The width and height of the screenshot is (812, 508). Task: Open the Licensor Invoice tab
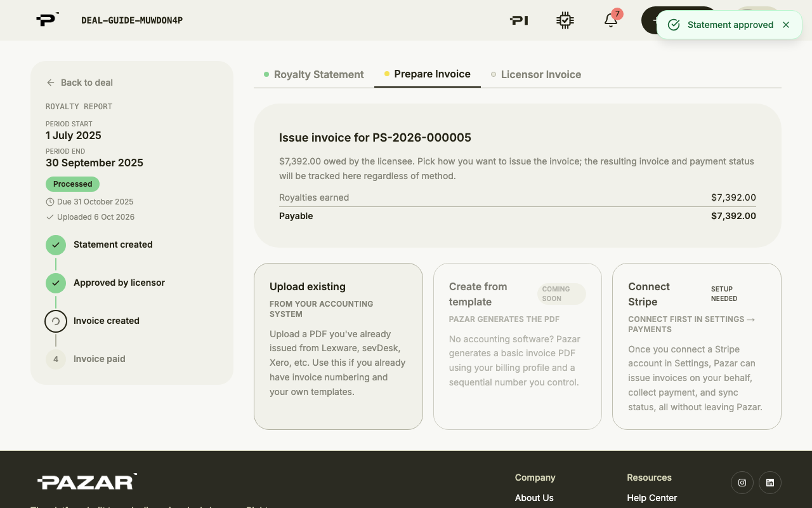click(x=536, y=74)
